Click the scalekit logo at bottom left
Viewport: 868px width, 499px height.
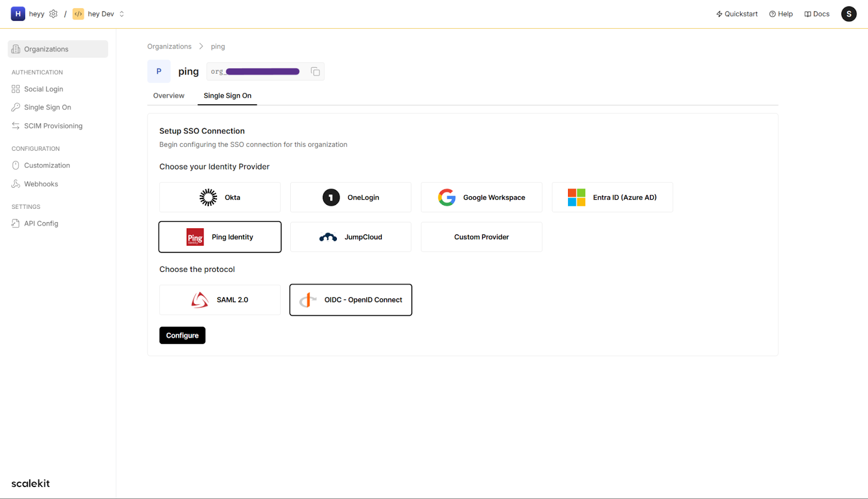[x=30, y=483]
